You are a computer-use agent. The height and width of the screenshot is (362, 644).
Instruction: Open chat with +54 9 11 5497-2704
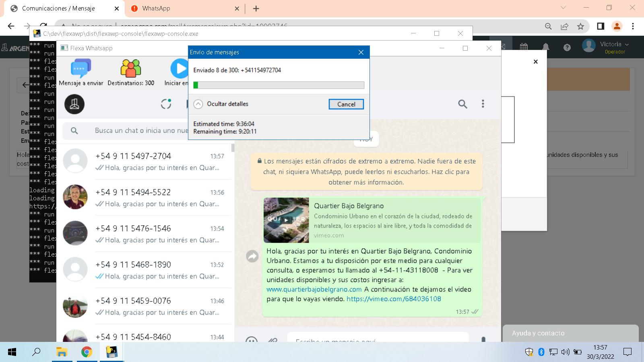click(145, 161)
